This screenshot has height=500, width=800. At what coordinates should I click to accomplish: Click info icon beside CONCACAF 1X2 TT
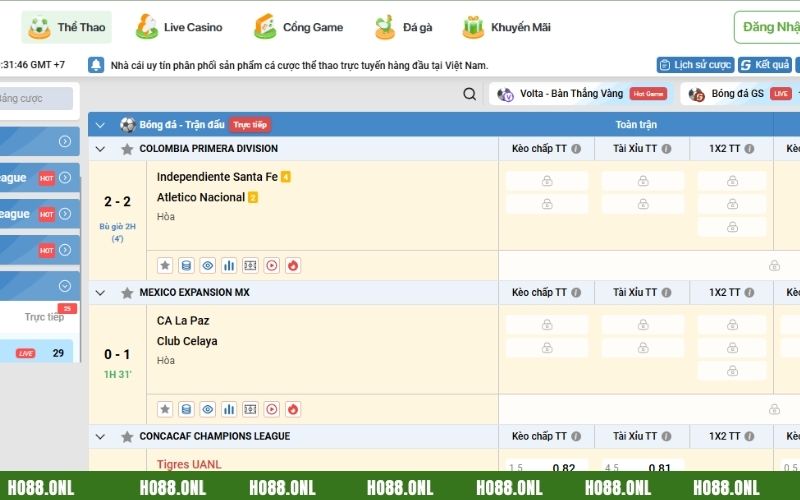pyautogui.click(x=749, y=437)
